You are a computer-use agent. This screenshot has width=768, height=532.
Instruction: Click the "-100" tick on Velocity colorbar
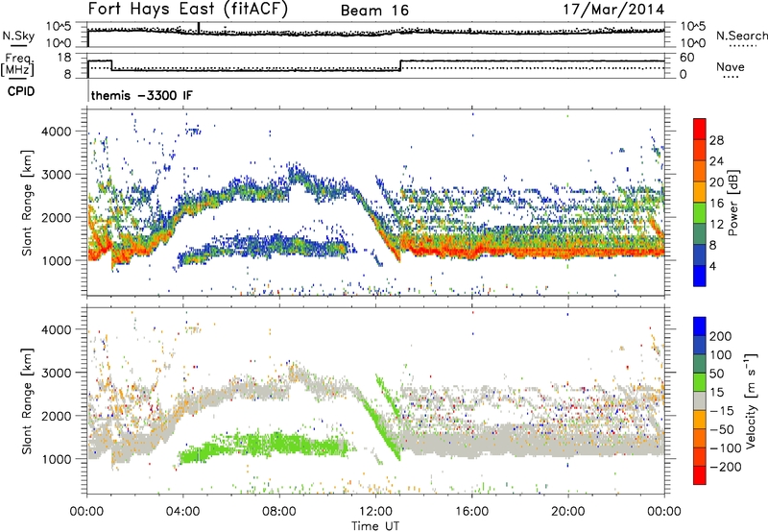[x=726, y=447]
